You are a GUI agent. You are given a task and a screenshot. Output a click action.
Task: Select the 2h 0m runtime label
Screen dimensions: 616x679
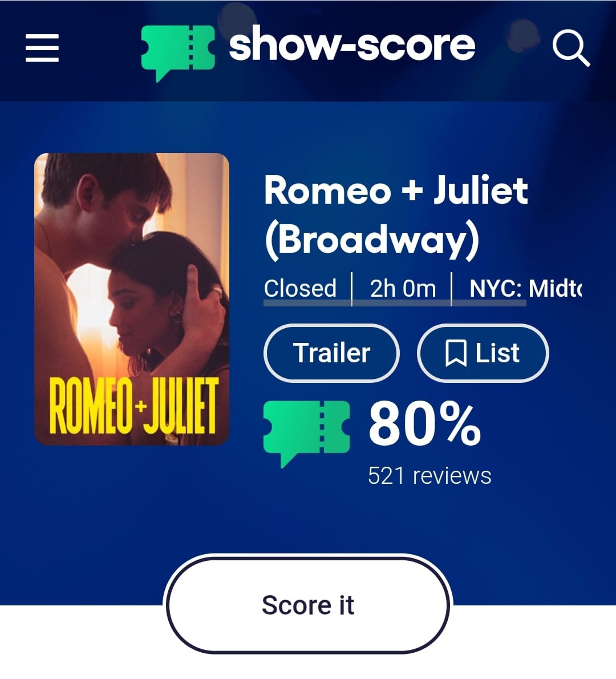(403, 288)
